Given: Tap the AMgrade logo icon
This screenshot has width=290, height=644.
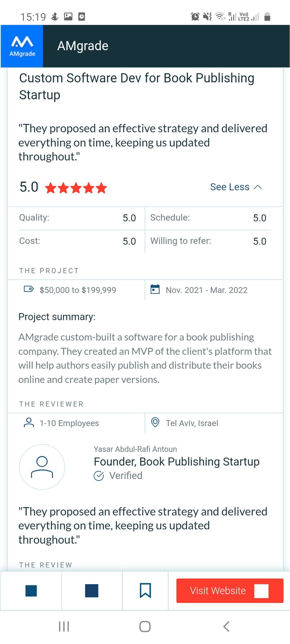Looking at the screenshot, I should pos(22,46).
